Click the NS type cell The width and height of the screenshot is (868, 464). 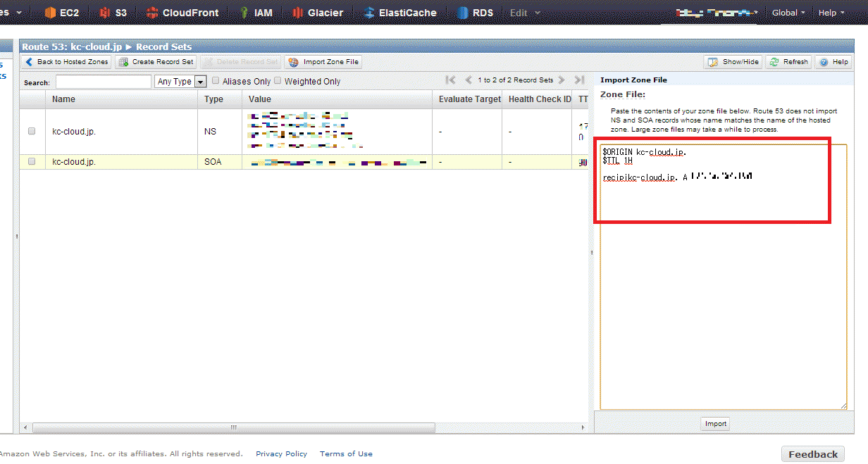(220, 132)
